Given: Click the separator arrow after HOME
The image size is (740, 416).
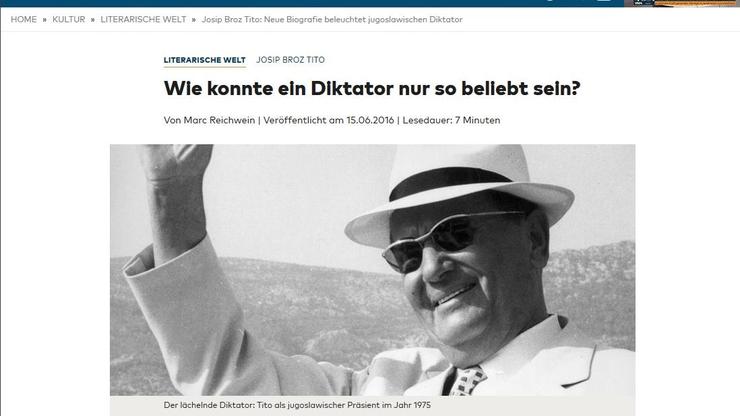Looking at the screenshot, I should 45,20.
